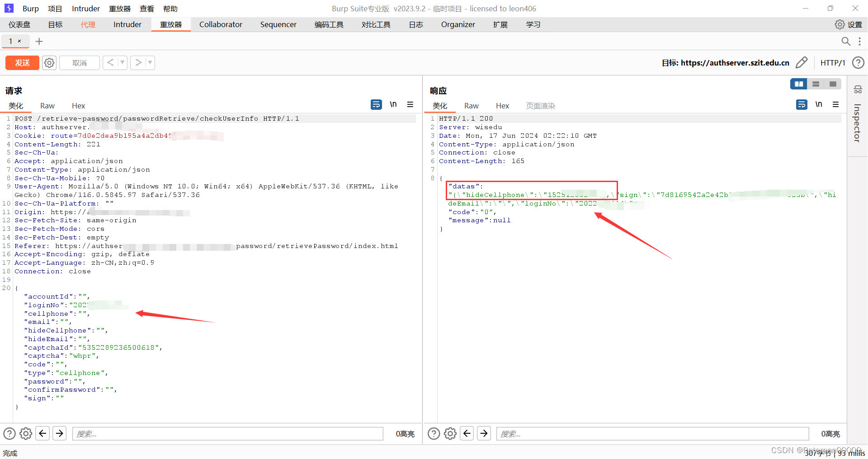Open the Repeater help question mark icon
Screen dimensions: 868x459
point(858,63)
